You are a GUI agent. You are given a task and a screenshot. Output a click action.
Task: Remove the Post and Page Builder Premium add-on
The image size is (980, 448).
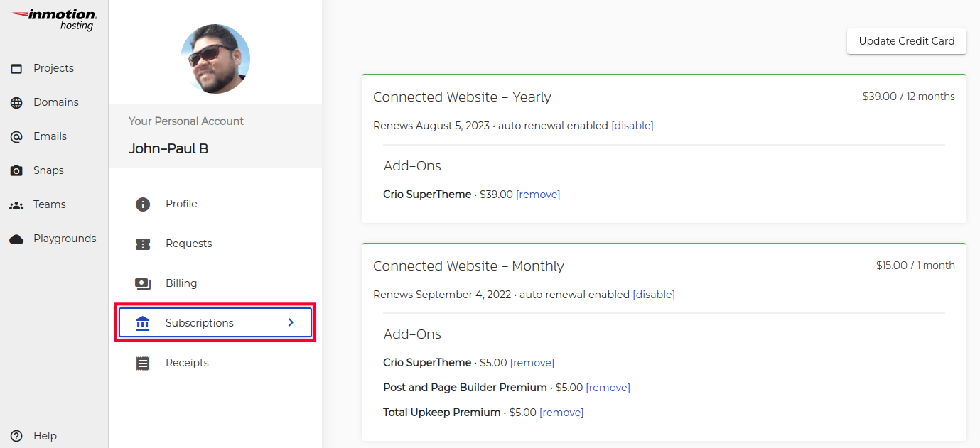click(x=608, y=388)
